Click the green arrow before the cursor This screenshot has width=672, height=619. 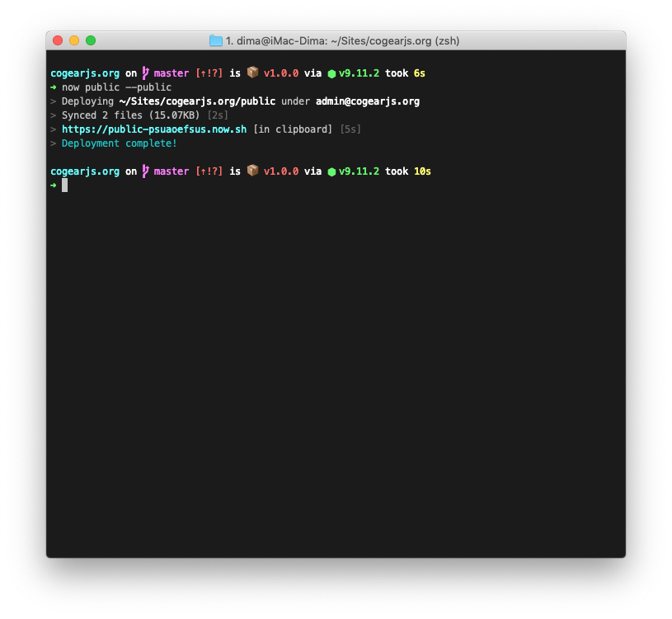53,185
